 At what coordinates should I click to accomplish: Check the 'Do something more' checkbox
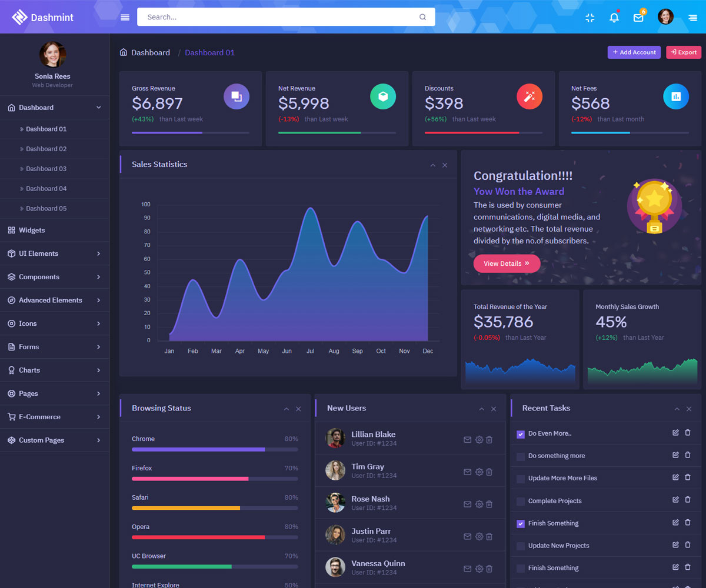coord(520,456)
